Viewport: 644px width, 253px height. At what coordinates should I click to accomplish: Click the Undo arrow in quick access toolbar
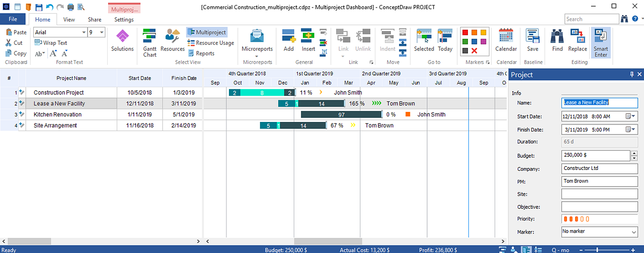49,7
